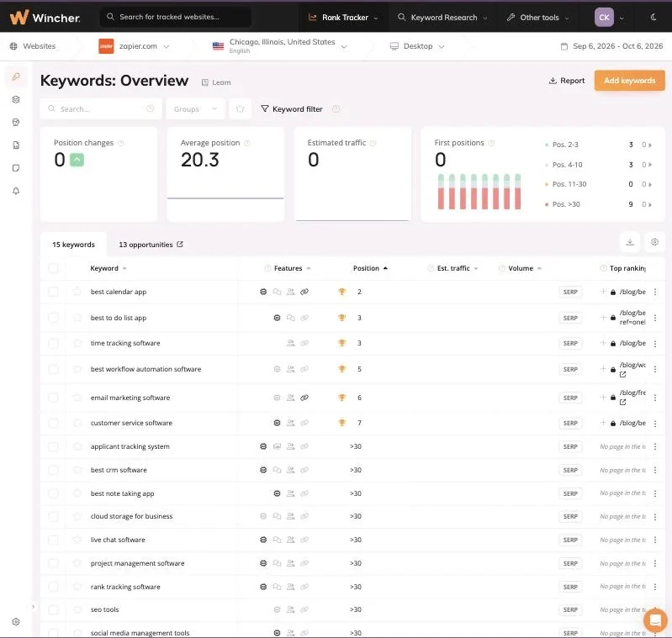
Task: Open the settings gear at sidebar bottom
Action: click(x=16, y=622)
